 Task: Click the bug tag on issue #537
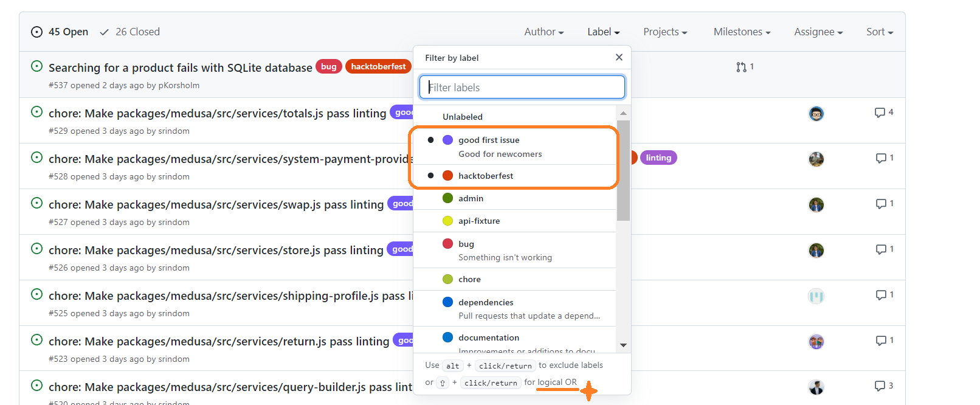pos(329,66)
